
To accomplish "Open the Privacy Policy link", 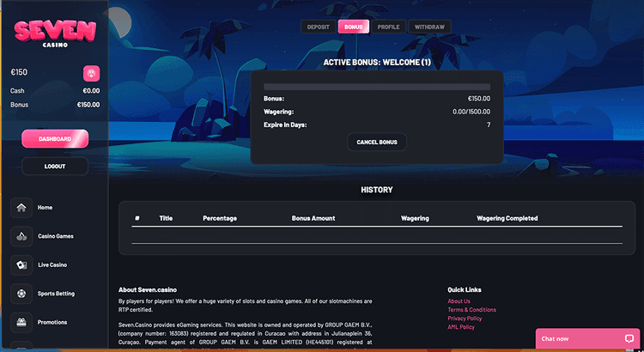I will pos(465,319).
